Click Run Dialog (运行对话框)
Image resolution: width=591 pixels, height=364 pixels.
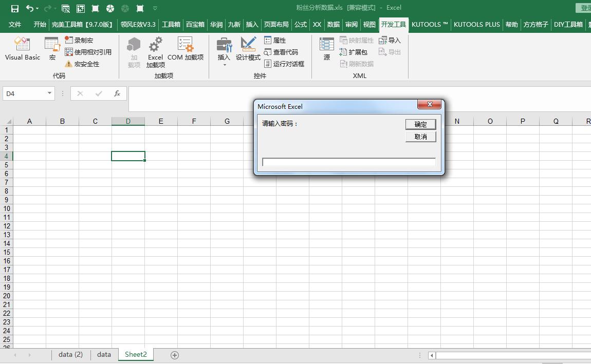pos(284,64)
